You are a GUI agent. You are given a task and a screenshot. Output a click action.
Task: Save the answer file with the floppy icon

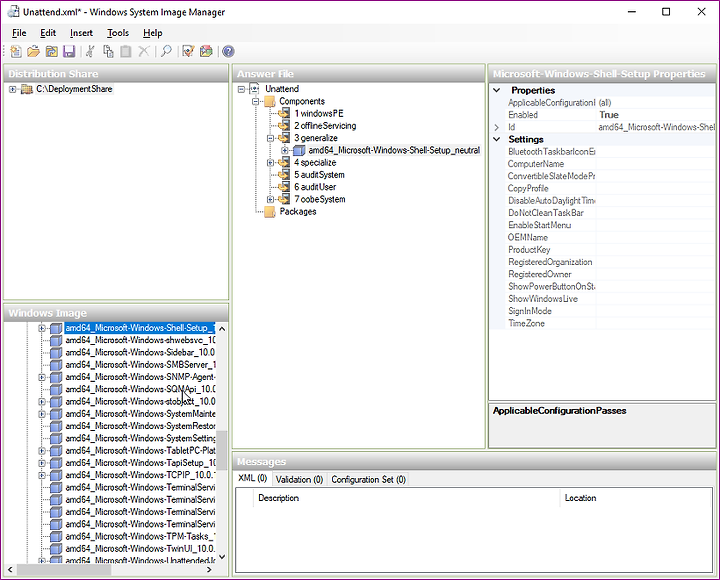69,51
